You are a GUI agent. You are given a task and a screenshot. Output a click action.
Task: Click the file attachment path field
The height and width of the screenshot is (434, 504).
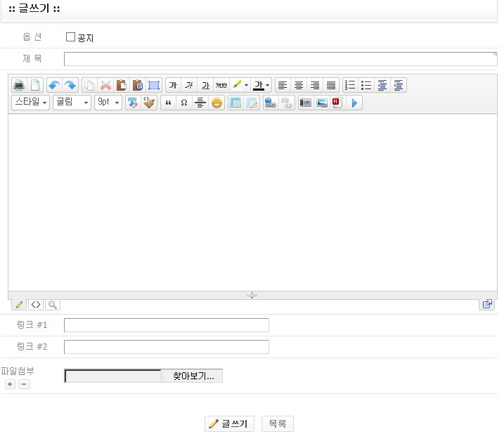(113, 376)
